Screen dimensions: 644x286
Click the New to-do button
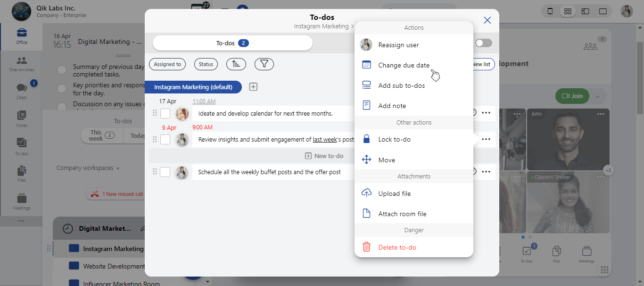(x=324, y=156)
